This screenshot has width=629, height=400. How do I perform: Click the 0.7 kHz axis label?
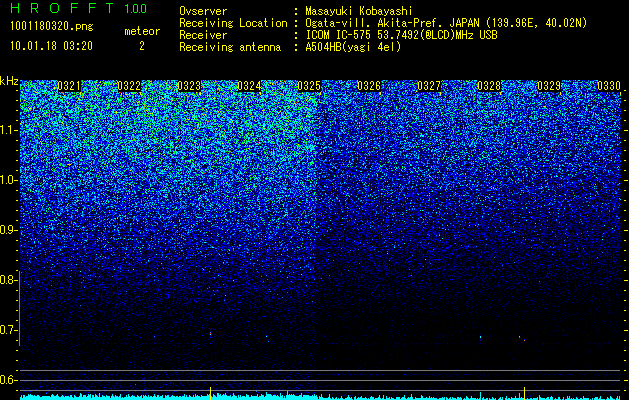tap(8, 330)
